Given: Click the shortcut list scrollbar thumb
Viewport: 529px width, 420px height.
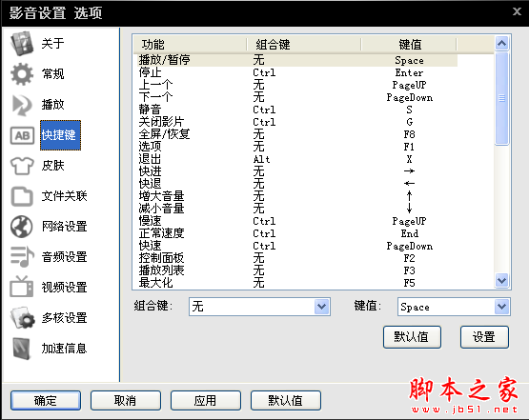Looking at the screenshot, I should [501, 98].
